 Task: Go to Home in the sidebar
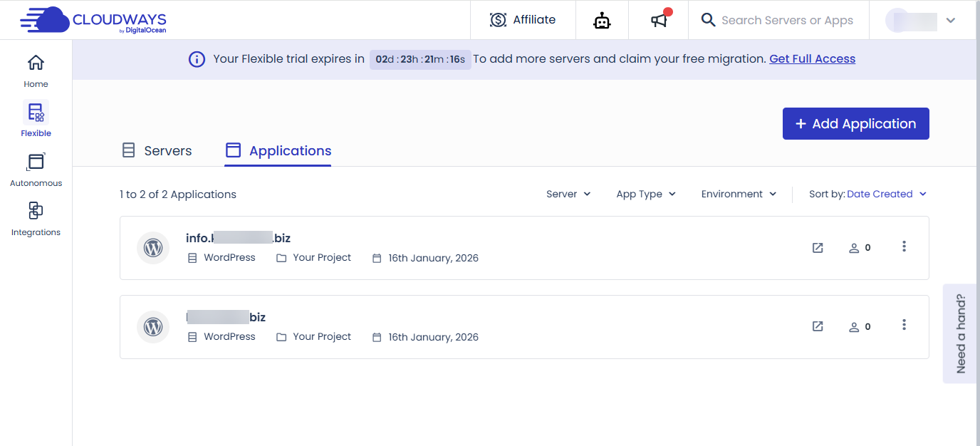tap(36, 71)
